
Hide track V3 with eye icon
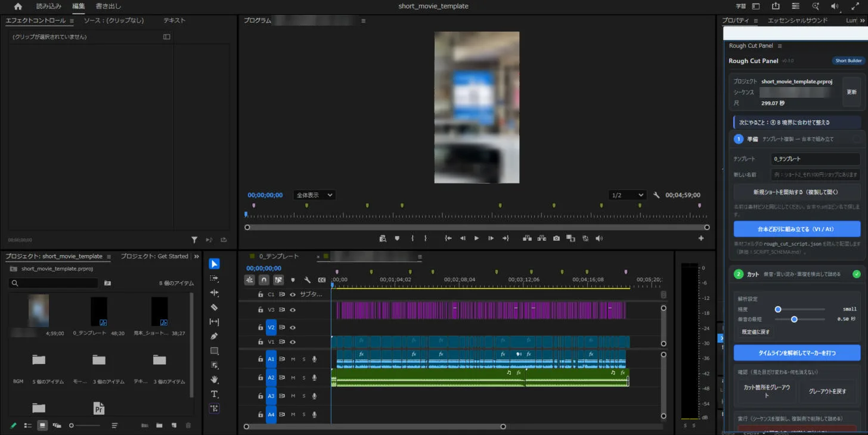(293, 310)
